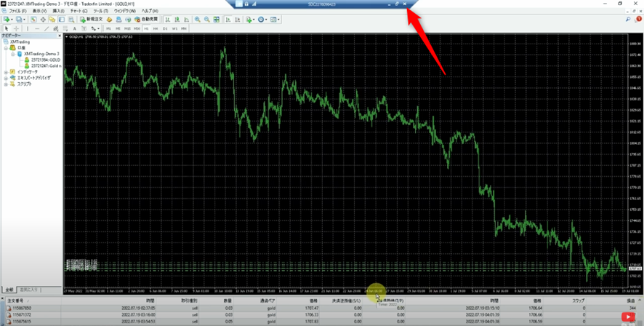644x326 pixels.
Task: Select the text label tool
Action: [84, 28]
